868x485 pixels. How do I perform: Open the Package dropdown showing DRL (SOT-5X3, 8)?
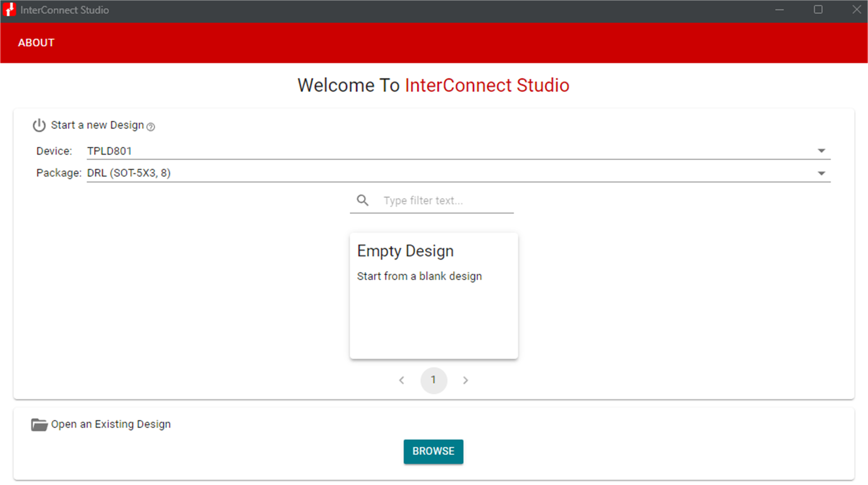(x=459, y=173)
